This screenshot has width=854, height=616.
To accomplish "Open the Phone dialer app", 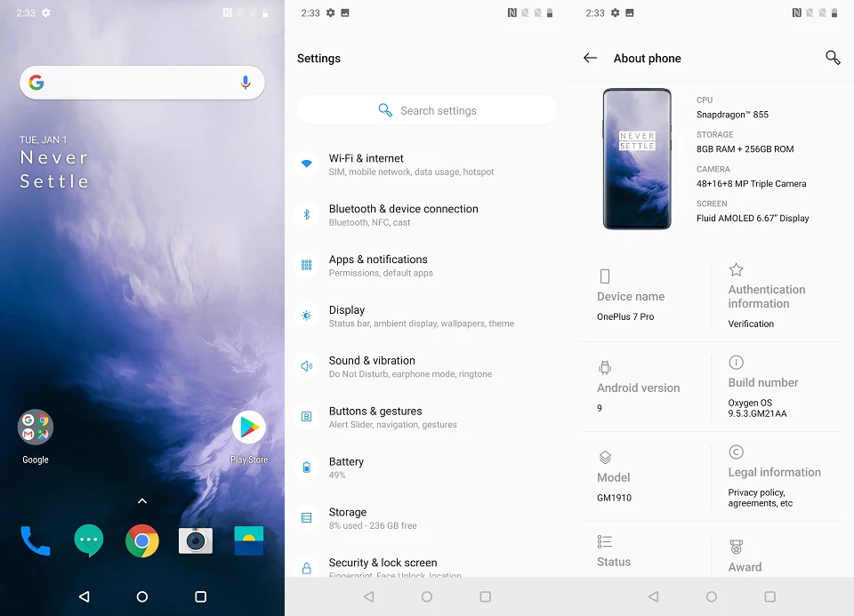I will [36, 540].
